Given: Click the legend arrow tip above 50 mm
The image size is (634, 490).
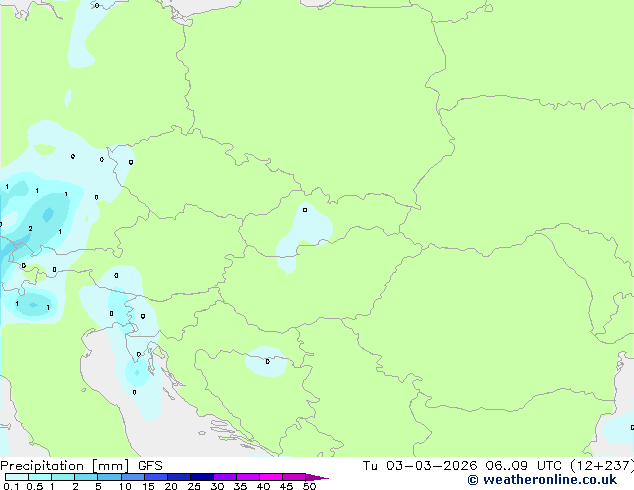Looking at the screenshot, I should tap(317, 477).
